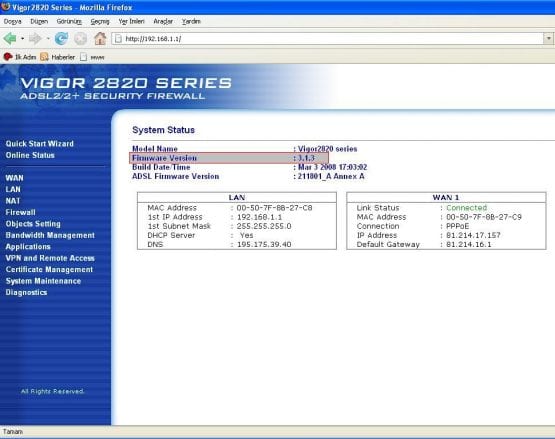The width and height of the screenshot is (555, 439).
Task: Click WAN MAC address 00-50-7F-88-27-C9
Action: click(x=484, y=217)
